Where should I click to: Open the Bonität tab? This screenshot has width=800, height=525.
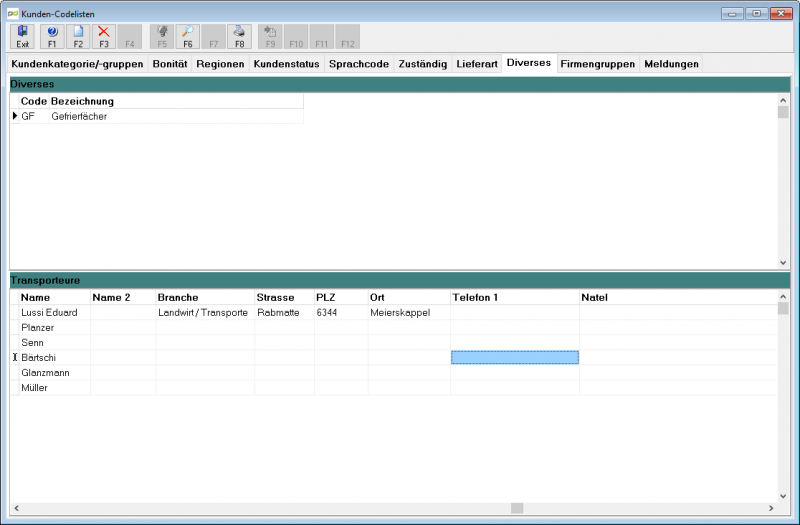coord(170,64)
